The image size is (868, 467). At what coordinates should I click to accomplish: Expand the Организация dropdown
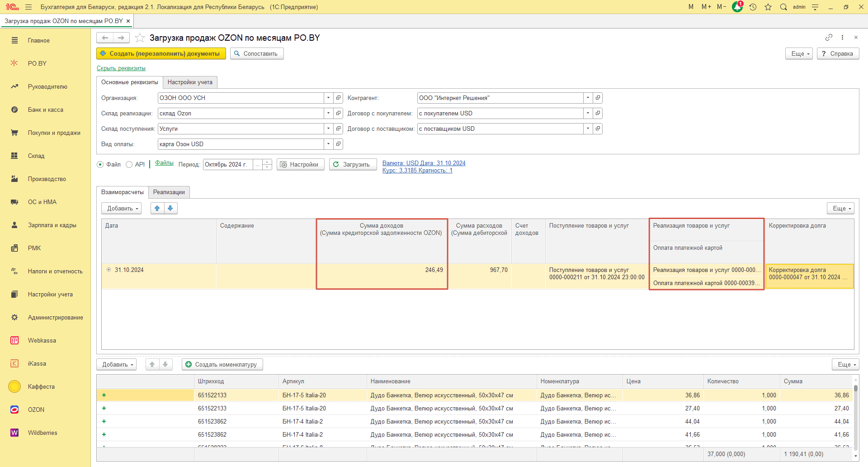329,98
